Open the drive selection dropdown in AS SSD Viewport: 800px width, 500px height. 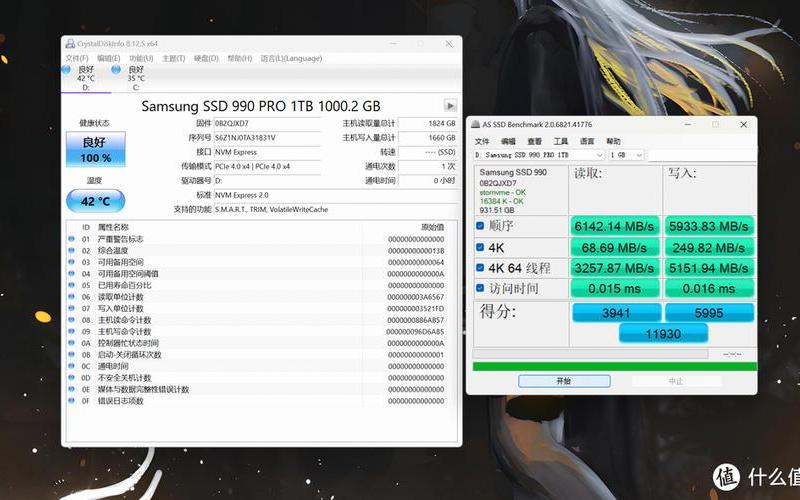[539, 155]
